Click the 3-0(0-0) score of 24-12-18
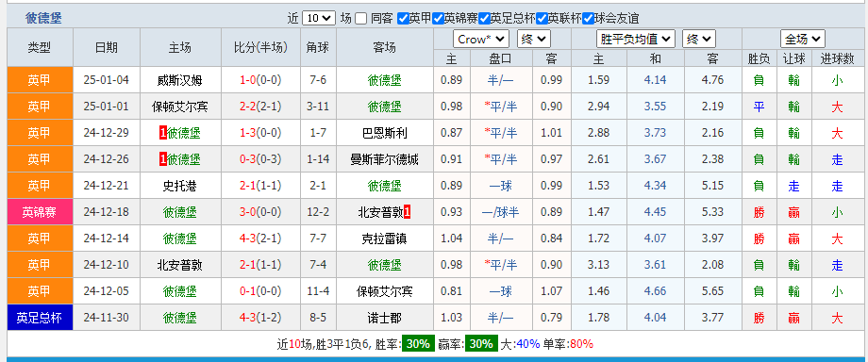 click(260, 212)
